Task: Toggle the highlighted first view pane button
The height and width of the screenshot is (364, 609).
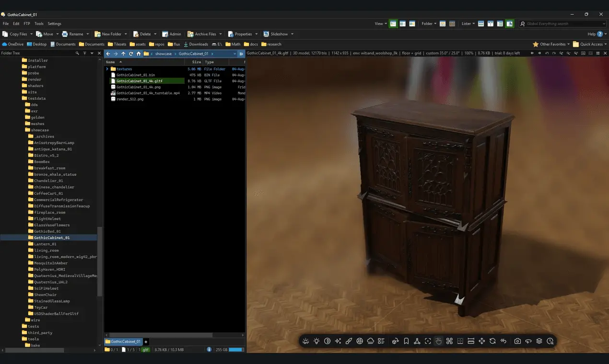Action: (393, 23)
